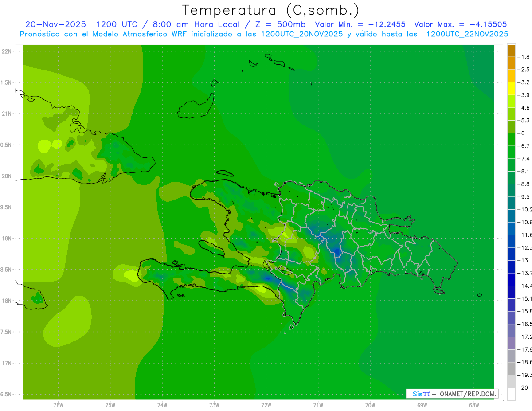Viewport: 532px width, 411px height.
Task: Click the '-13' colorbar value
Action: click(x=522, y=261)
